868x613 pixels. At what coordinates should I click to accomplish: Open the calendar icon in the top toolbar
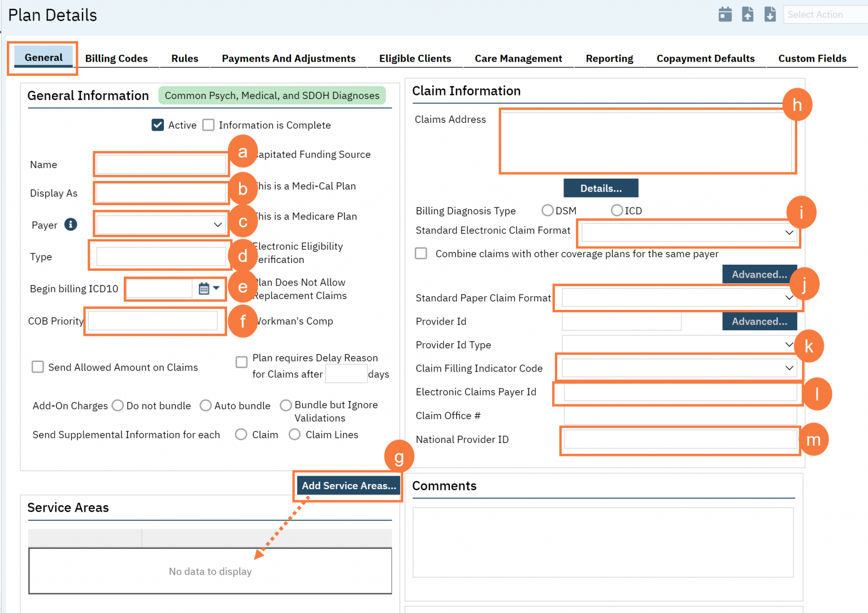[x=725, y=14]
